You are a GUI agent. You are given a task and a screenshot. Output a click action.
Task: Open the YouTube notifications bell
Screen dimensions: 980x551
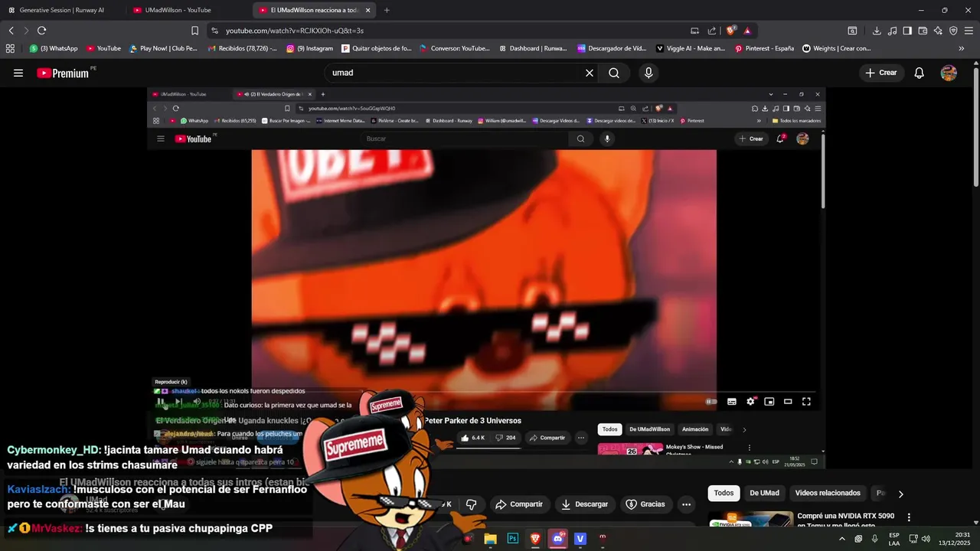tap(919, 73)
